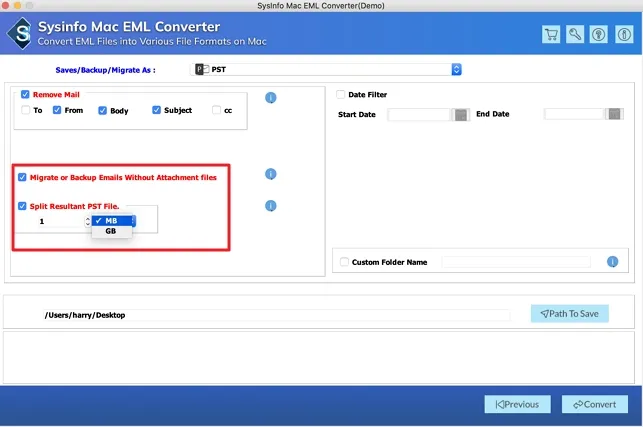
Task: Click the End Date input field
Action: [574, 114]
